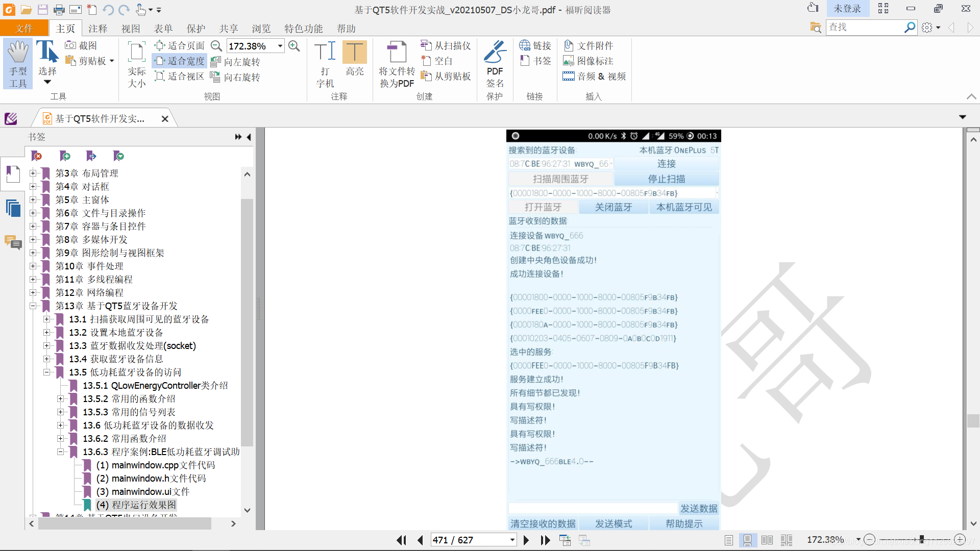Image resolution: width=980 pixels, height=551 pixels.
Task: Click the status bar zoom slider handle
Action: click(x=922, y=539)
